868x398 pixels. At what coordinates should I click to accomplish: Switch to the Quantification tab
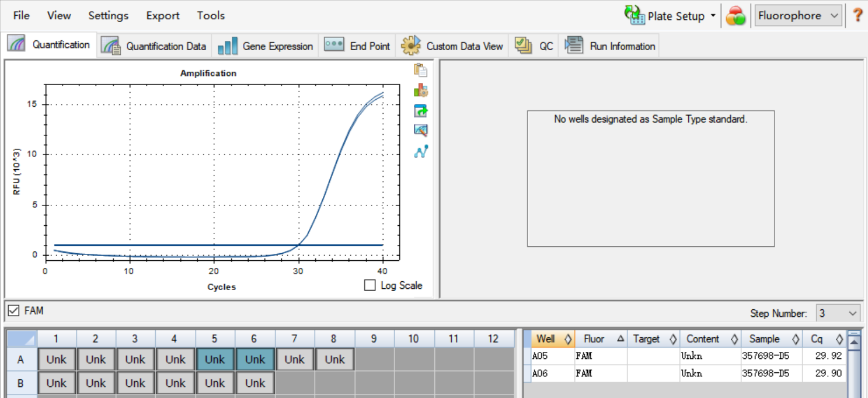(48, 44)
